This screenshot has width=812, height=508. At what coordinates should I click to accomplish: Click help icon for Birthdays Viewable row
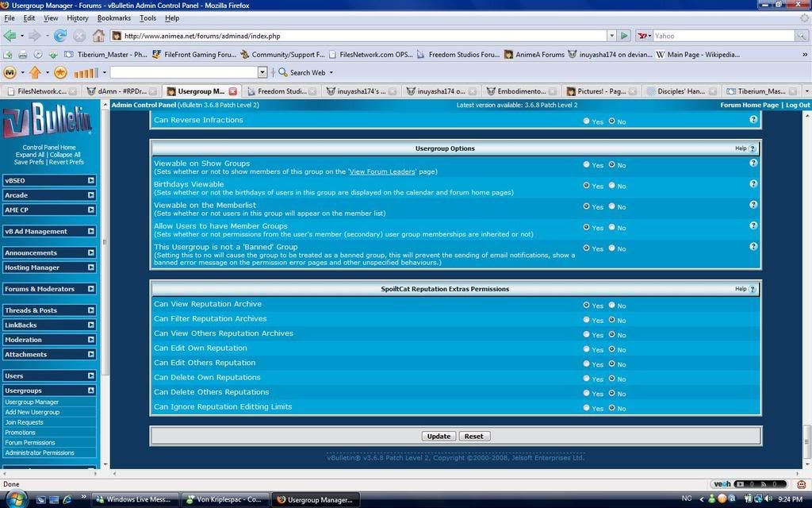[x=753, y=184]
